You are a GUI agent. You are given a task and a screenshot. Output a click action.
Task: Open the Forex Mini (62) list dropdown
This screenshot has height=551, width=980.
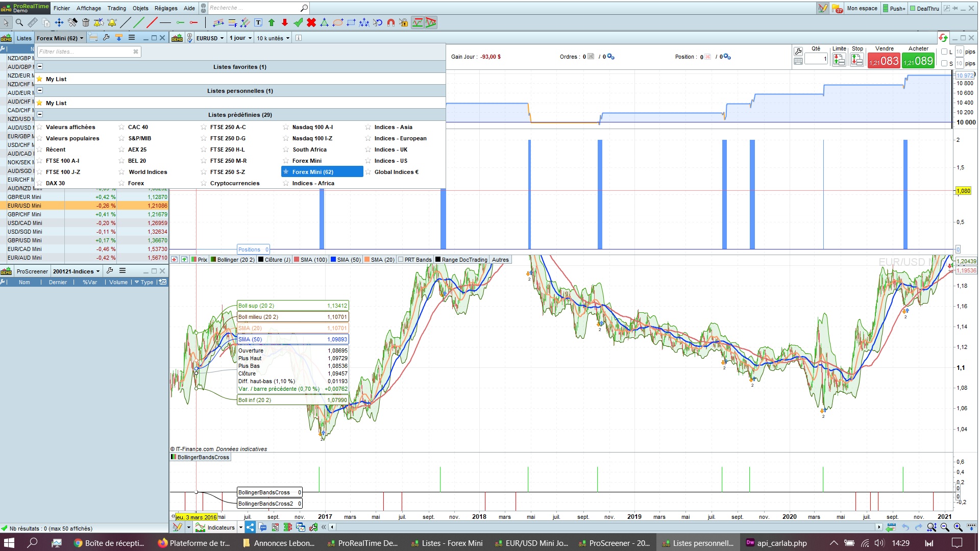(x=60, y=38)
